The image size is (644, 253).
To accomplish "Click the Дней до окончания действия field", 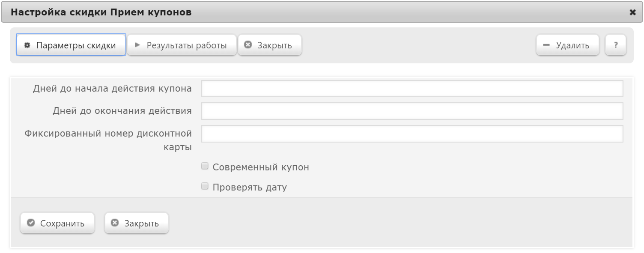I will pyautogui.click(x=412, y=111).
